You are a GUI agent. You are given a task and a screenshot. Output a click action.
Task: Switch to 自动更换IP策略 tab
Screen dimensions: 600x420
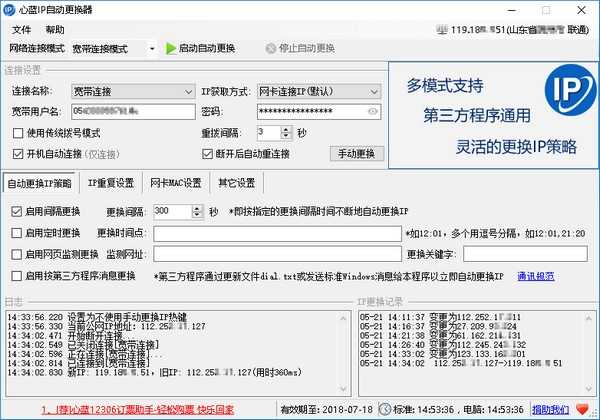[40, 183]
